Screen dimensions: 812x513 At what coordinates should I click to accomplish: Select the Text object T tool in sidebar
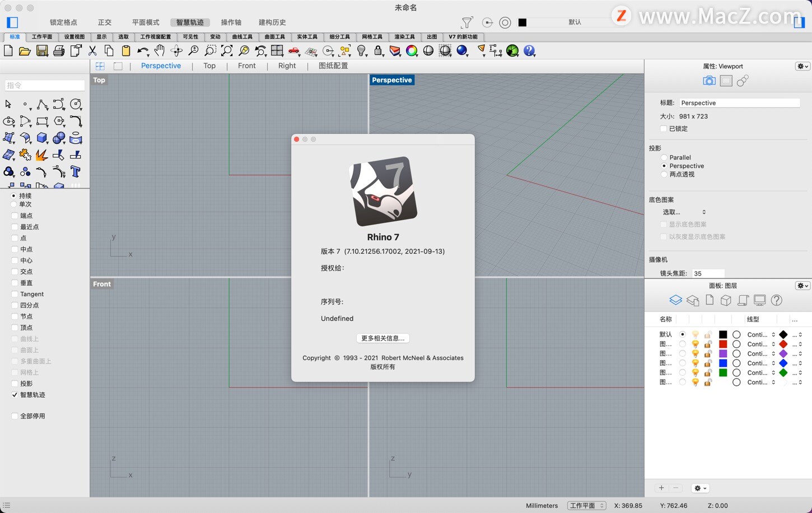[x=76, y=172]
